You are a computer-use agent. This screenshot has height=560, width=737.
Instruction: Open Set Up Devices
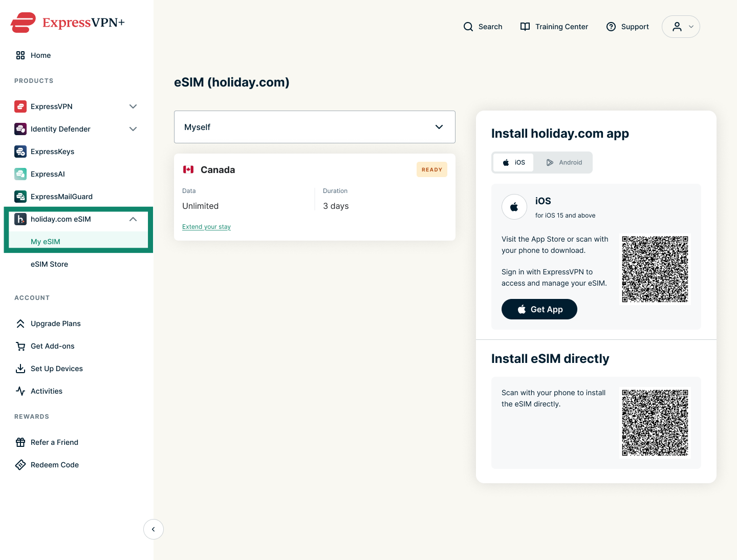(57, 369)
